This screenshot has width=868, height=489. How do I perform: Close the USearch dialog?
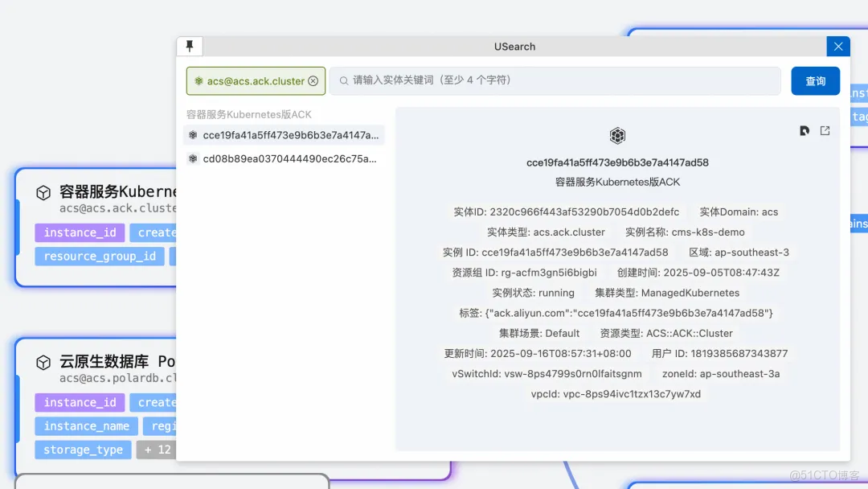[x=838, y=46]
